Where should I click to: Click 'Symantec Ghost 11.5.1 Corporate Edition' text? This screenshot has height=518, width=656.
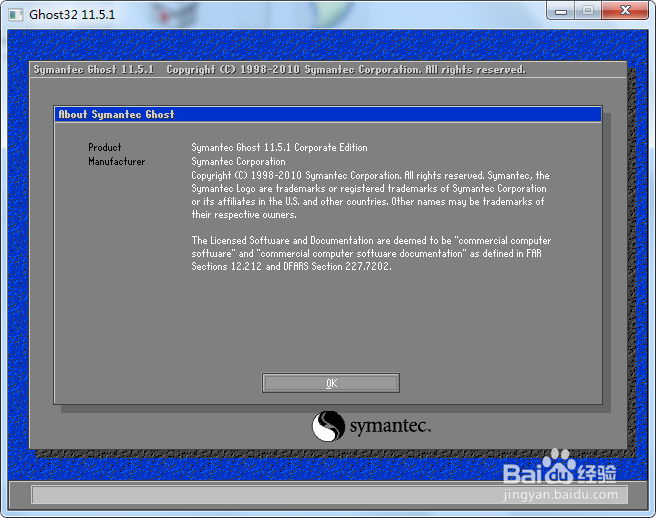point(279,147)
